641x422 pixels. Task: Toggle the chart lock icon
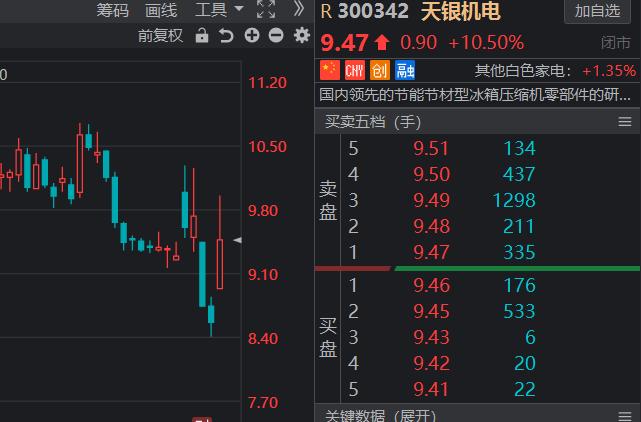202,36
